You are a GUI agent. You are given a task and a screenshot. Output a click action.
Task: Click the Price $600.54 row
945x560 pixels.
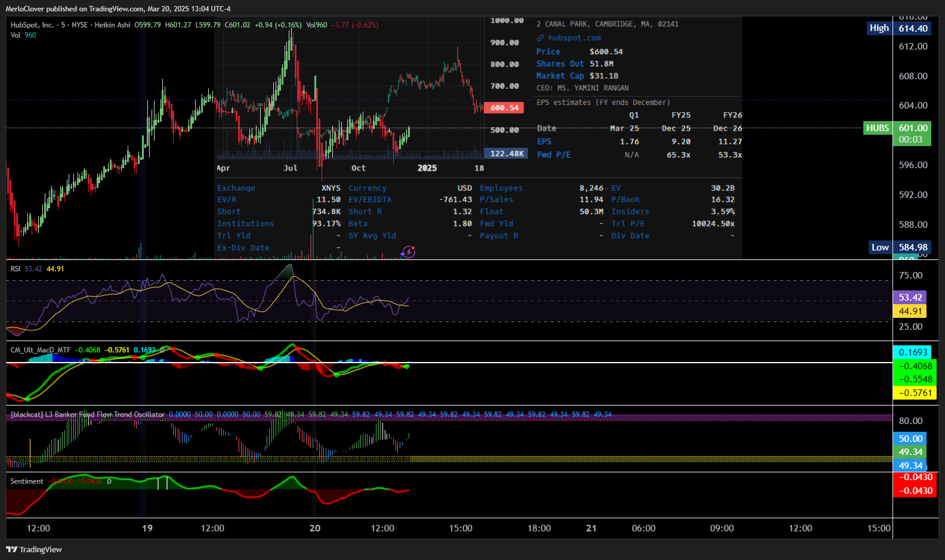[579, 52]
